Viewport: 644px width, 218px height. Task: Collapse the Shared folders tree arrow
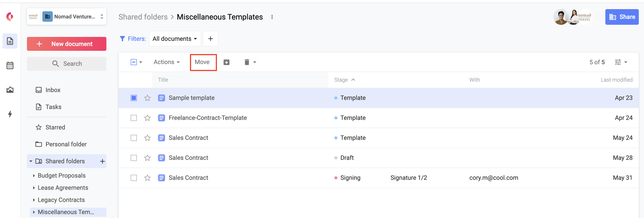click(x=31, y=162)
